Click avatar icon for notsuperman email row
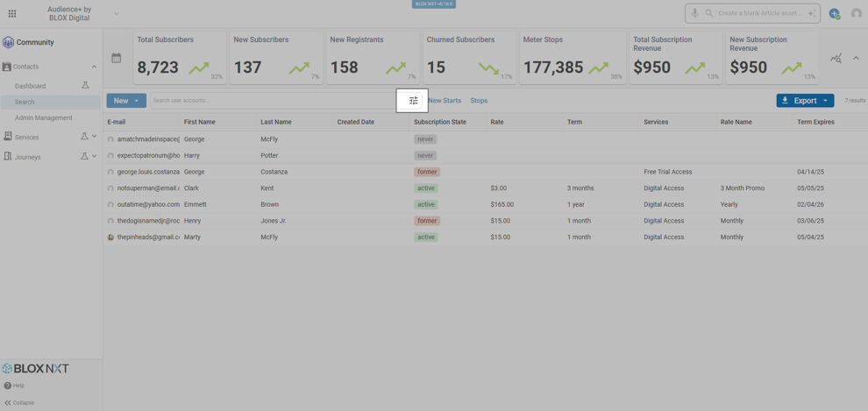 (110, 188)
